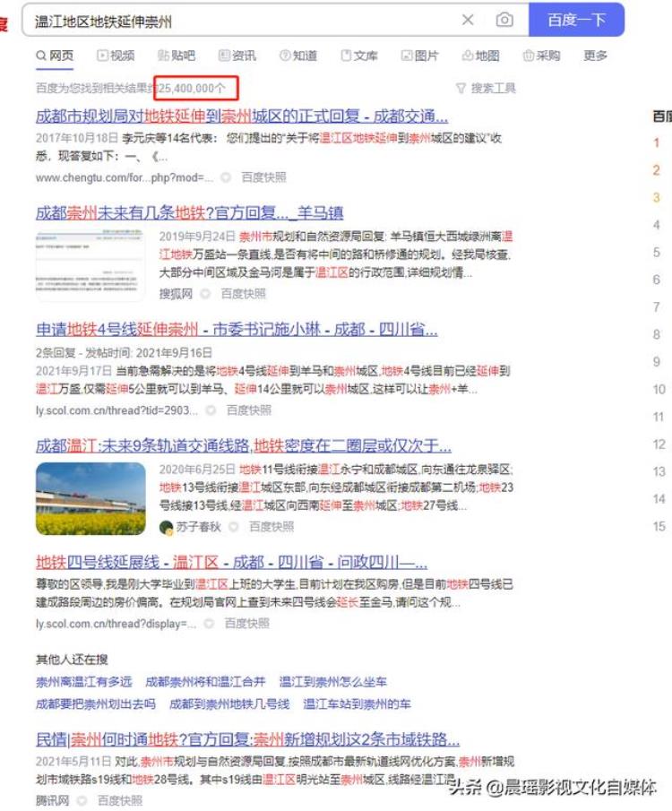Viewport: 672px width, 811px height.
Task: Open 百度快照 next to 腾讯网
Action: coord(120,800)
